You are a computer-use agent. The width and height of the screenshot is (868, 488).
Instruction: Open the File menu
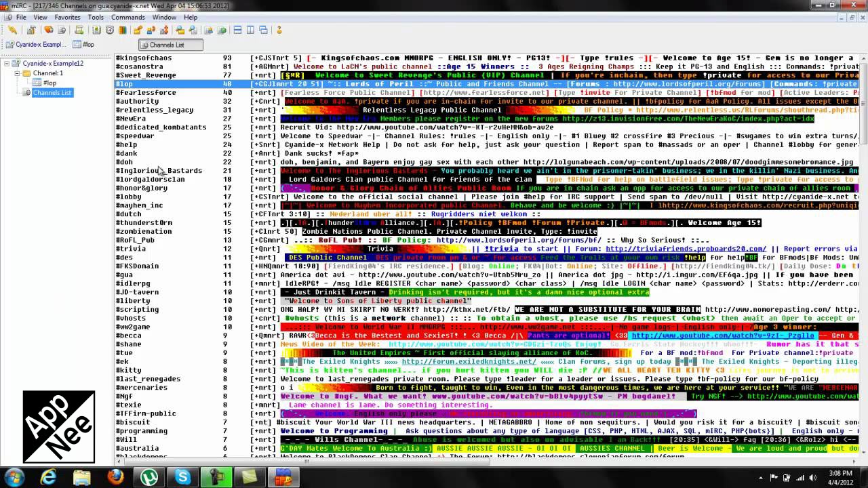[21, 17]
